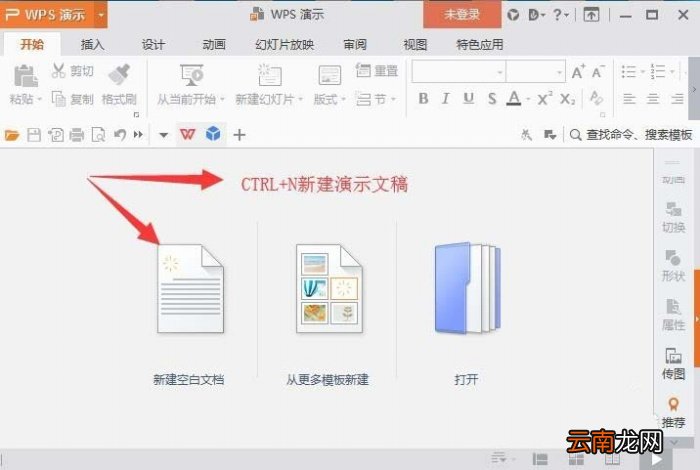The image size is (700, 470).
Task: Switch to the Insert (插入) ribbon tab
Action: point(92,45)
